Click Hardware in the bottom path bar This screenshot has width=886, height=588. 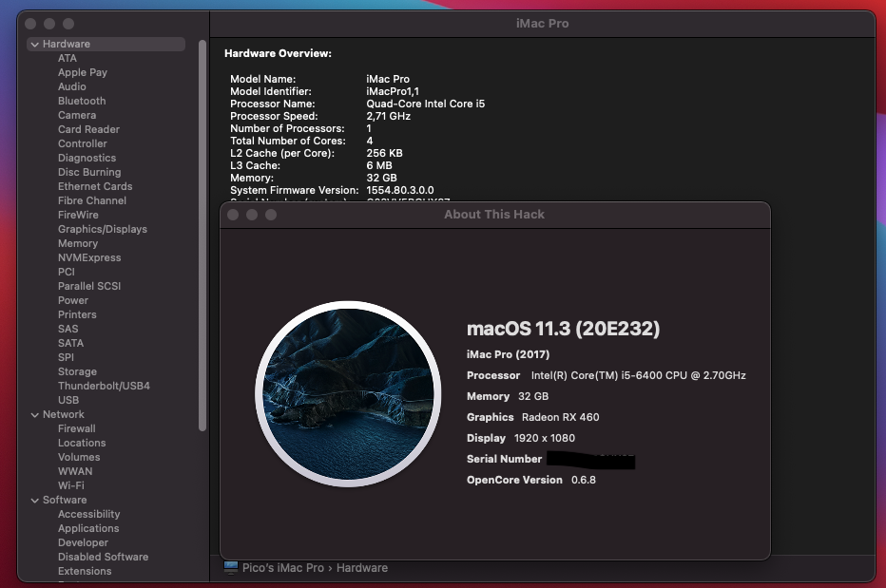362,568
